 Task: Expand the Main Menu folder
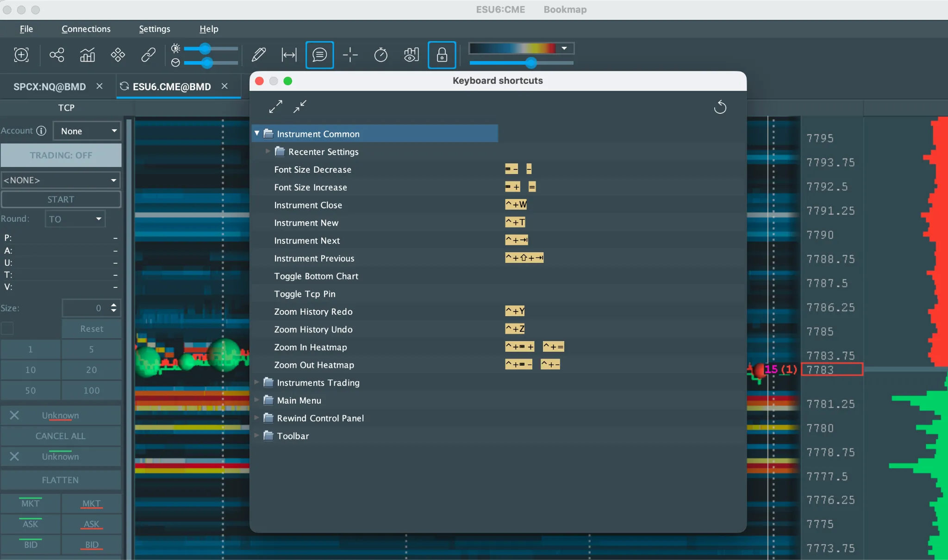(256, 400)
